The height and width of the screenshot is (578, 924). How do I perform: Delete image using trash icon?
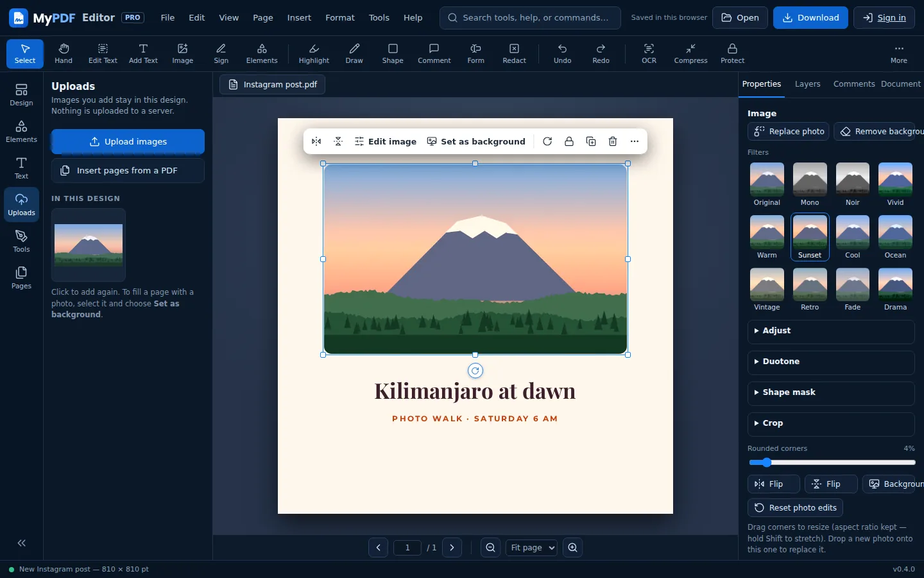click(613, 141)
